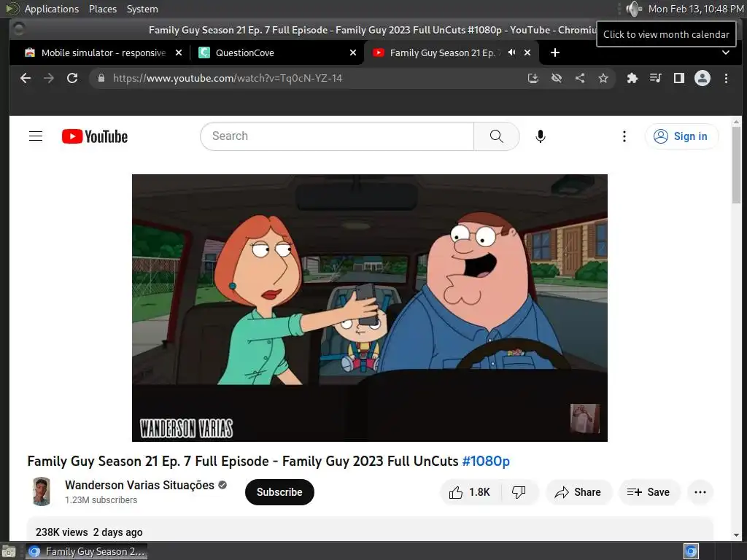Click the scrollbar up arrow

(737, 122)
